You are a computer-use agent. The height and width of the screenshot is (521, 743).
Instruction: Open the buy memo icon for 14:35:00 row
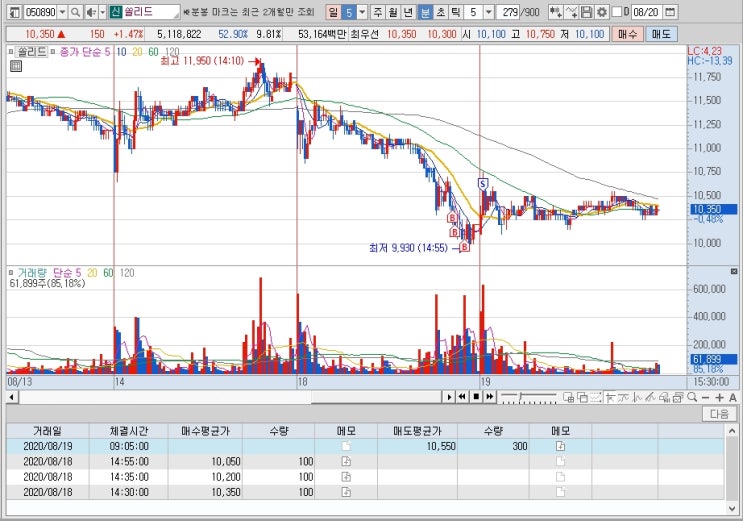point(346,476)
